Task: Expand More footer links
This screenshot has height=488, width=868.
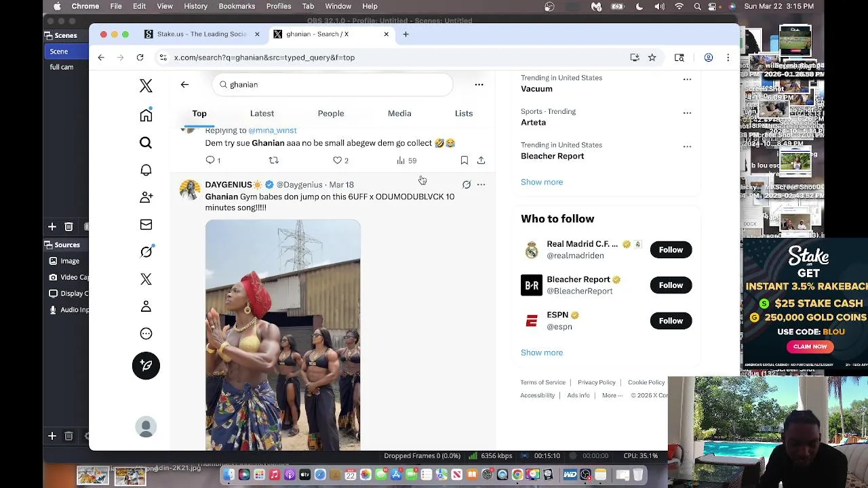Action: coord(612,395)
